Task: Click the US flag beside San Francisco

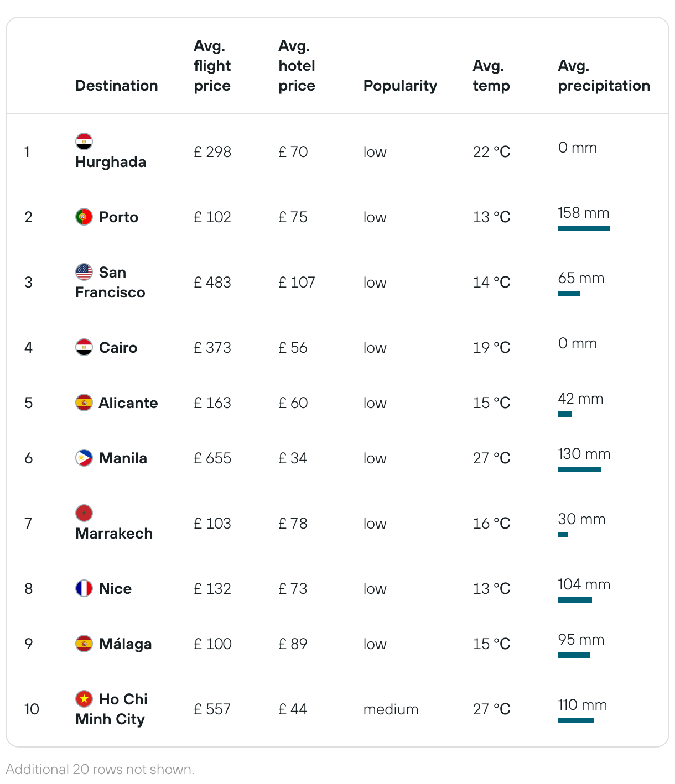Action: [84, 272]
